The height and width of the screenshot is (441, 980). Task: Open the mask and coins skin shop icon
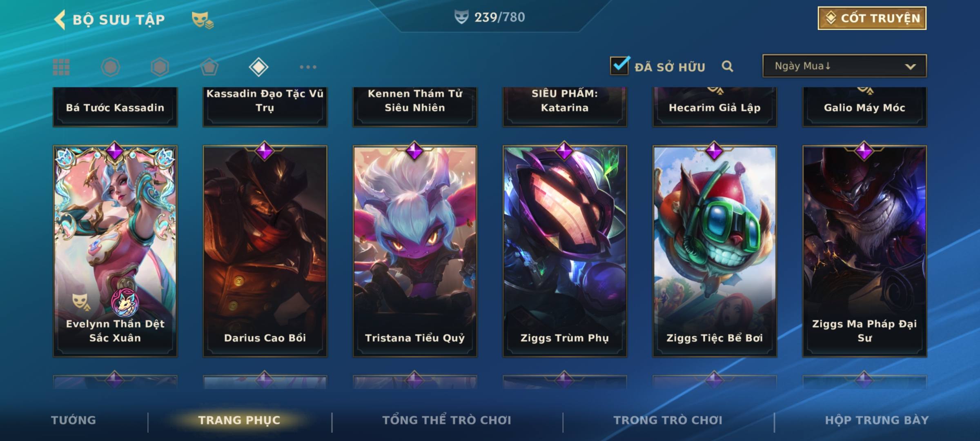203,20
